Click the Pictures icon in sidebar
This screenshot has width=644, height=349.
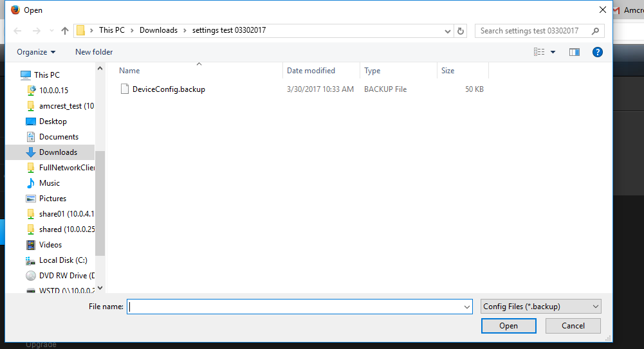click(x=31, y=199)
